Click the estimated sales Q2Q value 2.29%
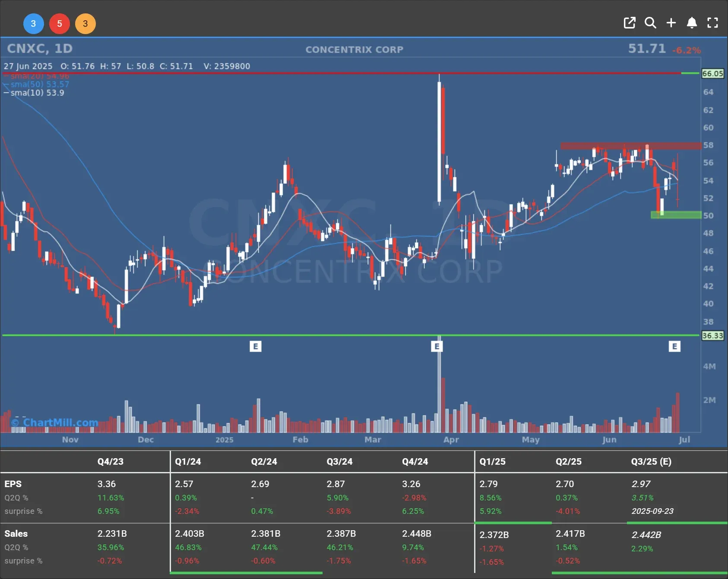 pos(642,549)
